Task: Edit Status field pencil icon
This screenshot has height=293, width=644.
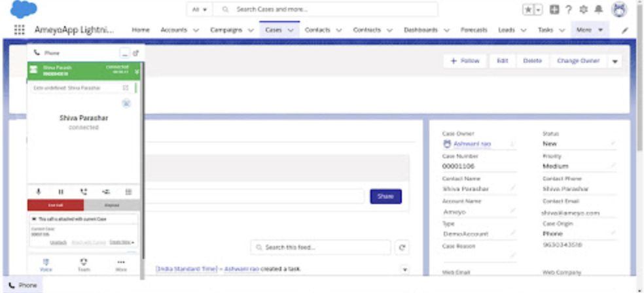Action: (x=613, y=143)
